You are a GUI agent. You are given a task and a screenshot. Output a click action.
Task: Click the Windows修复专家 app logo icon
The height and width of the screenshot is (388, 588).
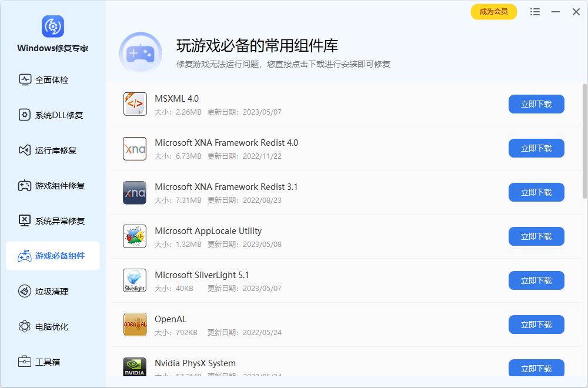pyautogui.click(x=52, y=26)
